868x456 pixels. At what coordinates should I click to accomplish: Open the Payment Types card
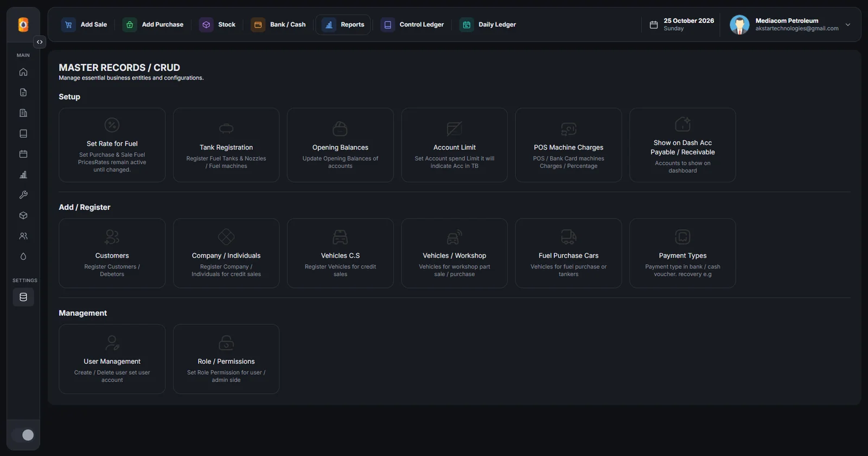pos(682,253)
